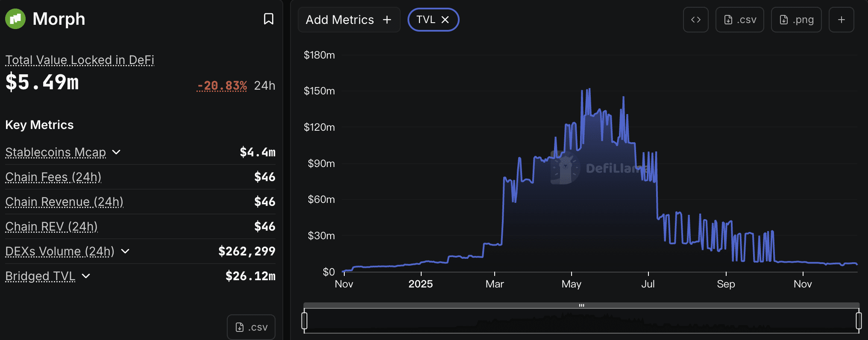Grab the right handle of range slider

click(x=859, y=320)
